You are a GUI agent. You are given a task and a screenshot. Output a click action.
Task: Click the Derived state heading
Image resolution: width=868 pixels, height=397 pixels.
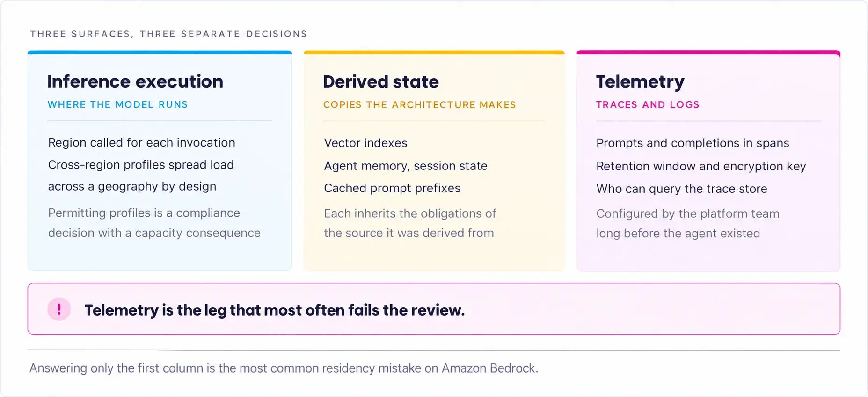pyautogui.click(x=381, y=82)
